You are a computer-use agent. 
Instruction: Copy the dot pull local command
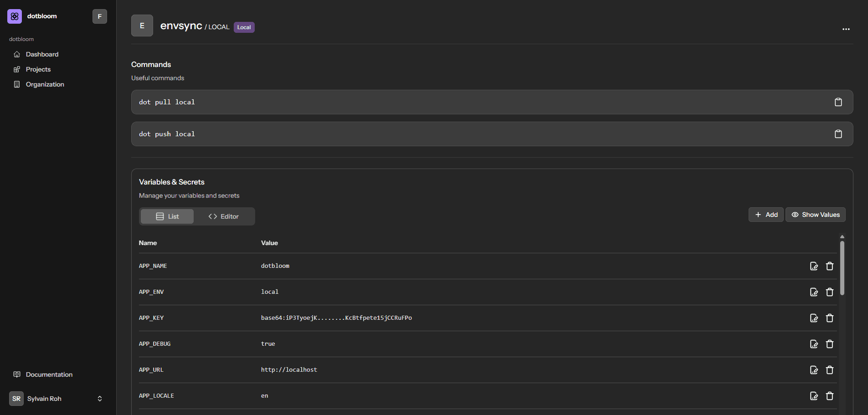[838, 102]
